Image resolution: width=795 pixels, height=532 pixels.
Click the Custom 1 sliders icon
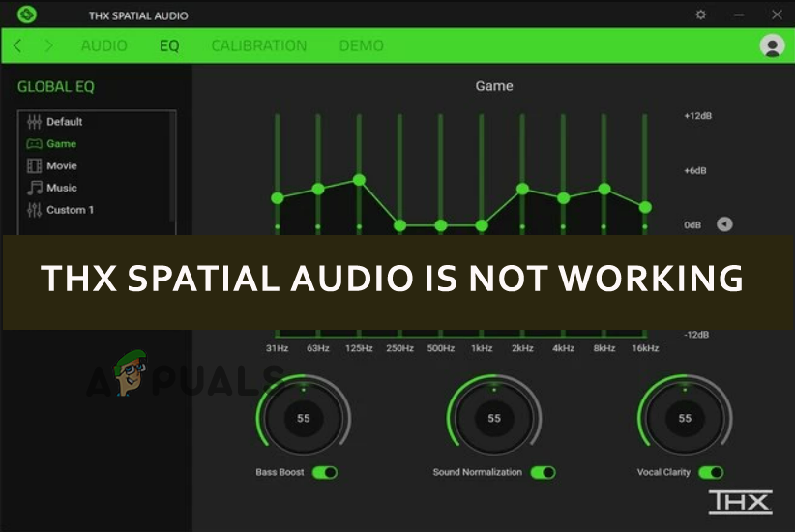click(34, 210)
